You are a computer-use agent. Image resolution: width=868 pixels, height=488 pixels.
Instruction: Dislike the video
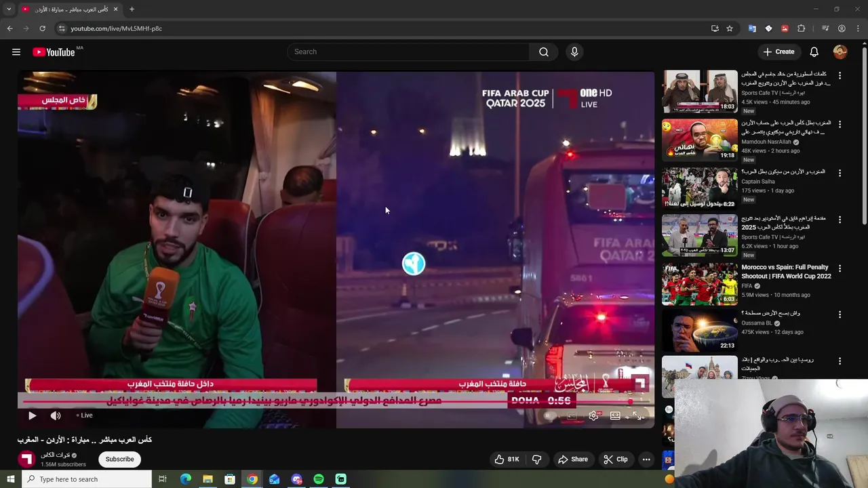[536, 460]
